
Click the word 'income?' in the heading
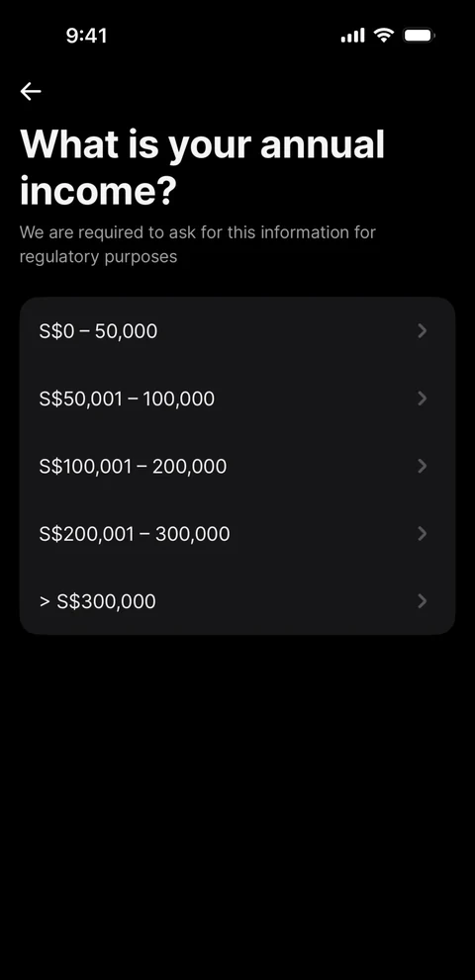click(x=98, y=191)
